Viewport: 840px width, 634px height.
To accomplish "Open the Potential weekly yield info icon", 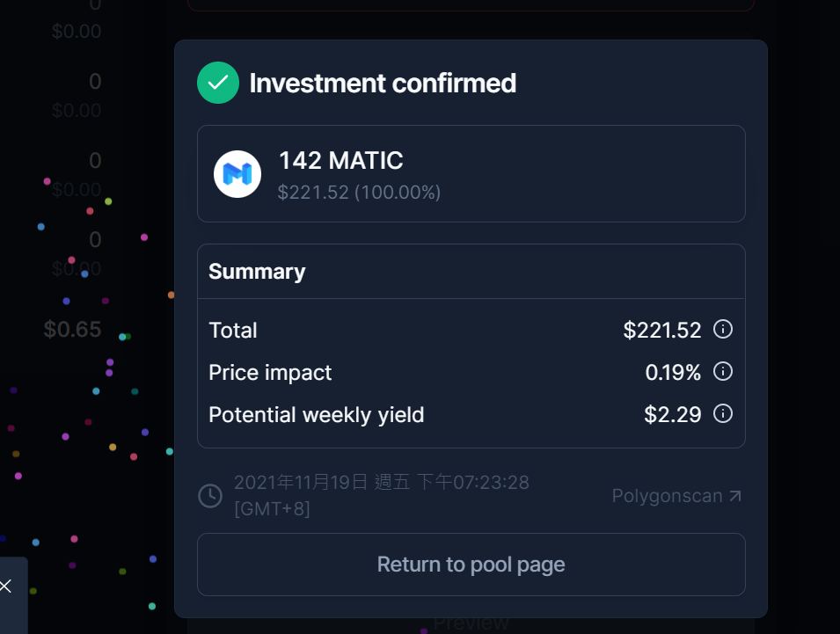I will tap(723, 413).
